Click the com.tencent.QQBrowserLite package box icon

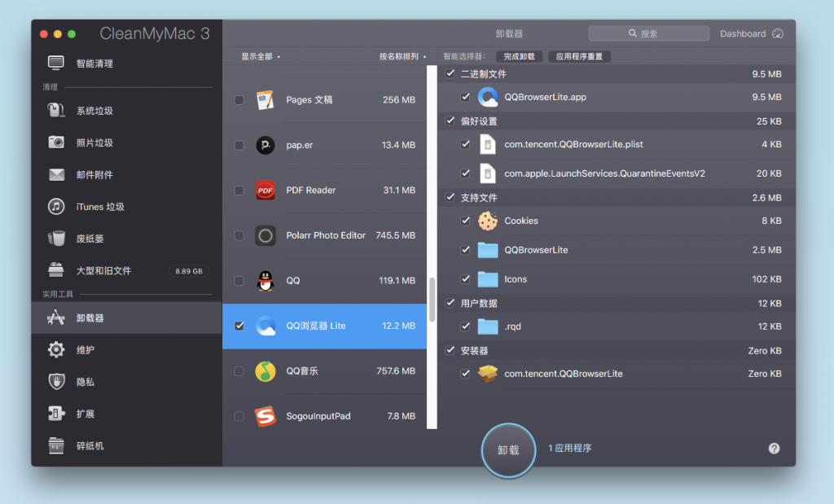[x=488, y=374]
